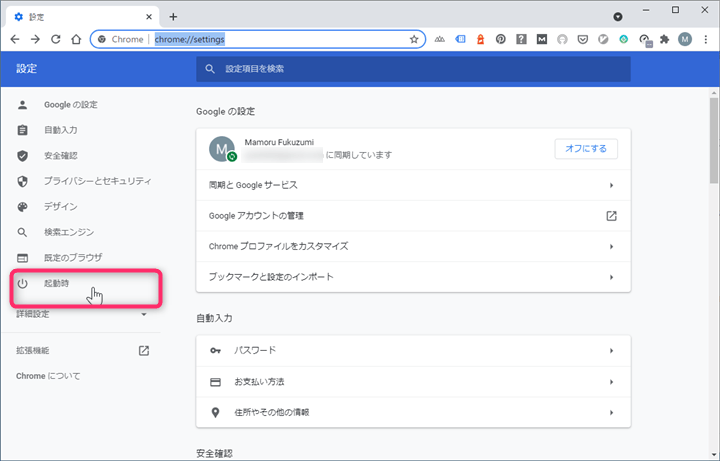Click the question mark extension icon

[521, 39]
